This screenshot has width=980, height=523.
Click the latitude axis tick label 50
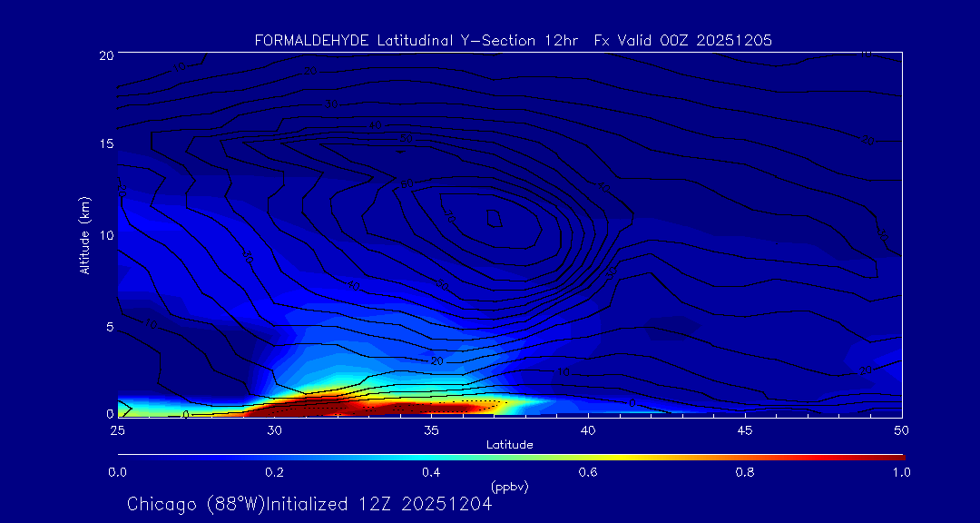point(902,430)
